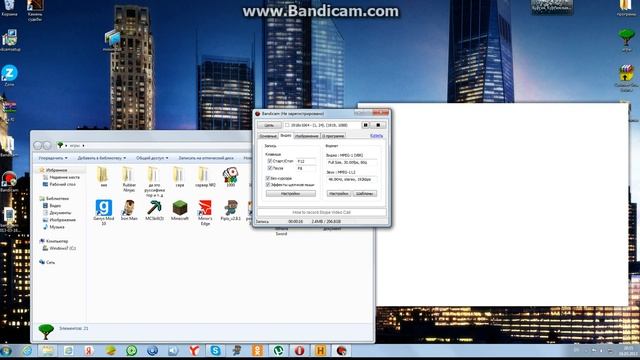The width and height of the screenshot is (640, 360).
Task: Switch to Bandicam 'О программе' tab
Action: click(x=333, y=136)
